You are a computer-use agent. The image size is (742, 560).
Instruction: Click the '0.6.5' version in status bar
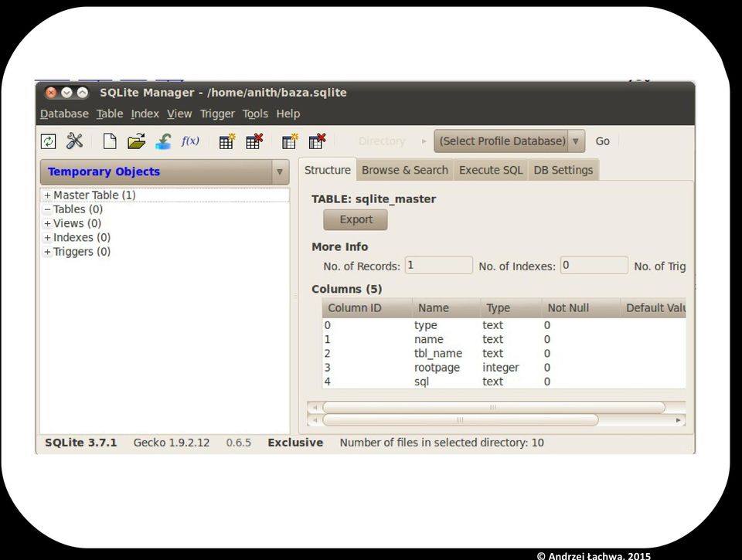[x=239, y=443]
